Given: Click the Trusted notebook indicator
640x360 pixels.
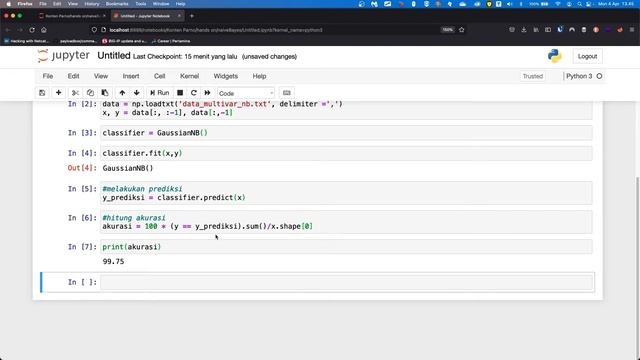Looking at the screenshot, I should (x=533, y=76).
